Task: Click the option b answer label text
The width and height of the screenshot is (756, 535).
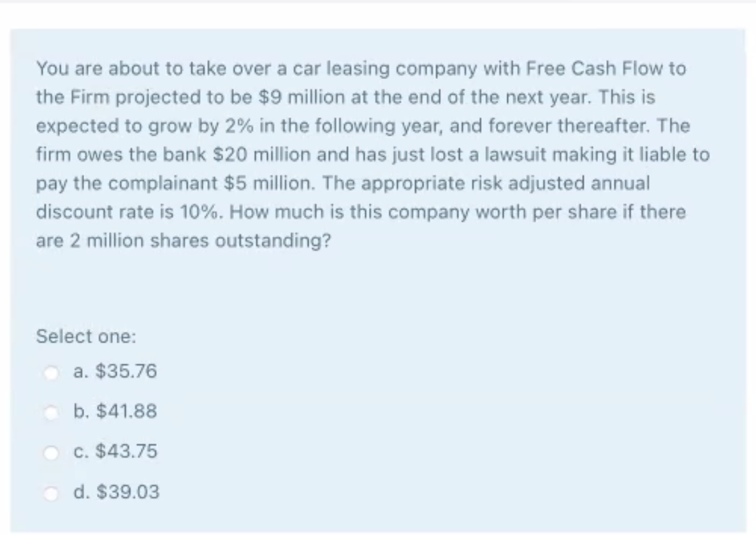Action: [x=115, y=412]
